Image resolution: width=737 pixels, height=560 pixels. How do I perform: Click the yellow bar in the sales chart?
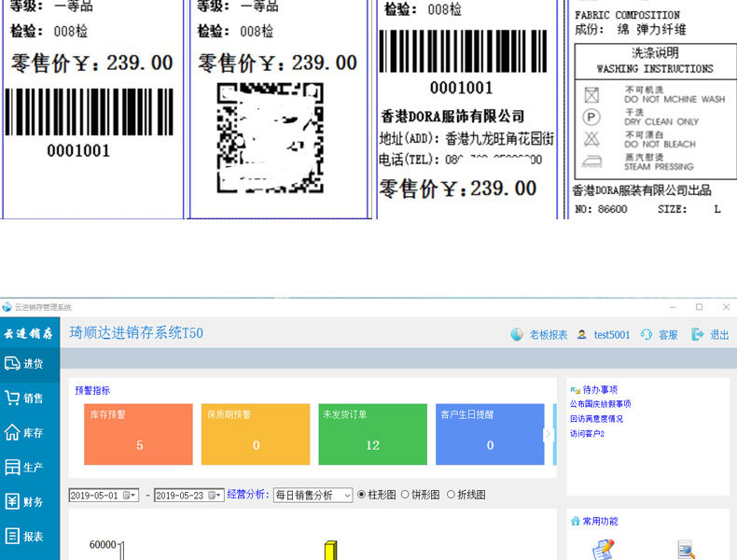pyautogui.click(x=331, y=551)
